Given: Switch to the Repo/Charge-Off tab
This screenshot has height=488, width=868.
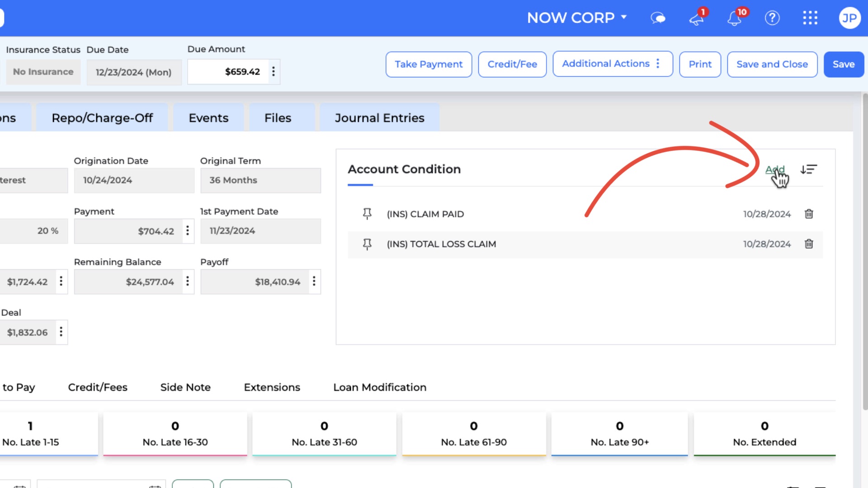Looking at the screenshot, I should pyautogui.click(x=102, y=117).
